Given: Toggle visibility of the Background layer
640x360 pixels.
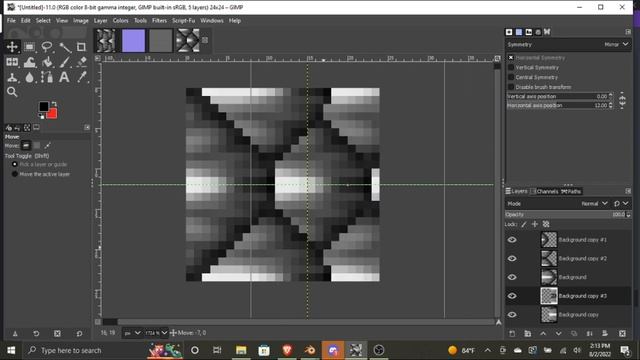Looking at the screenshot, I should tap(512, 277).
